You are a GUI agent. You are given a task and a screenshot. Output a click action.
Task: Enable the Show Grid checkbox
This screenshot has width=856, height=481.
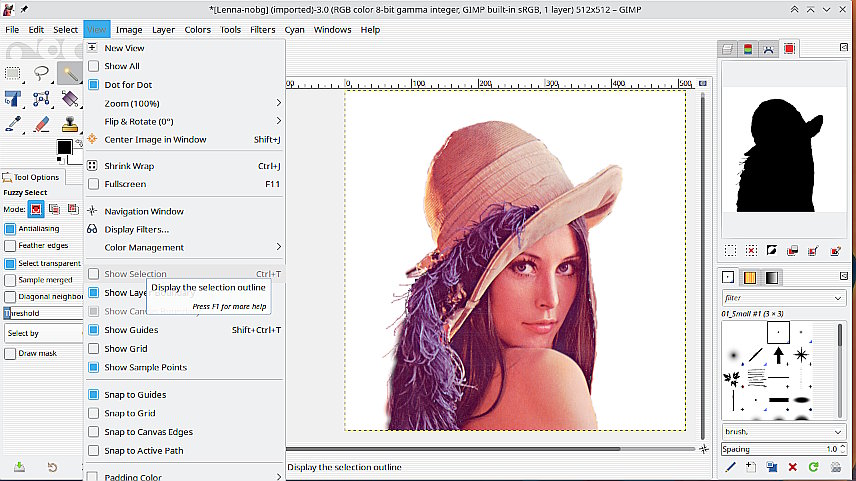coord(94,349)
